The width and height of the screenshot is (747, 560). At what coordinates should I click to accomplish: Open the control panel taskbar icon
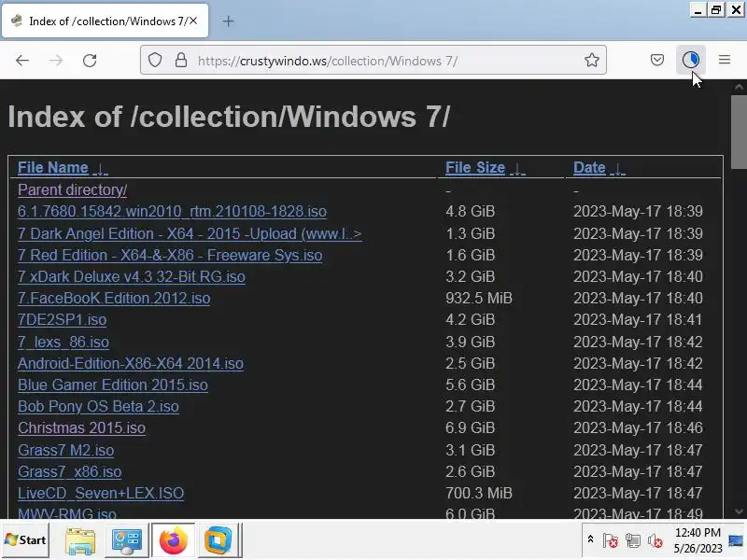pyautogui.click(x=126, y=540)
